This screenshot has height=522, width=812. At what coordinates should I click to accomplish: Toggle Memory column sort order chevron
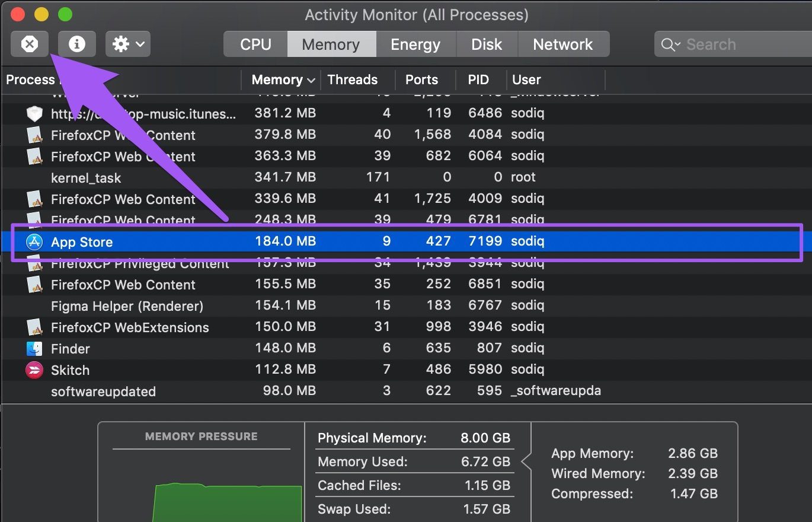pyautogui.click(x=311, y=80)
